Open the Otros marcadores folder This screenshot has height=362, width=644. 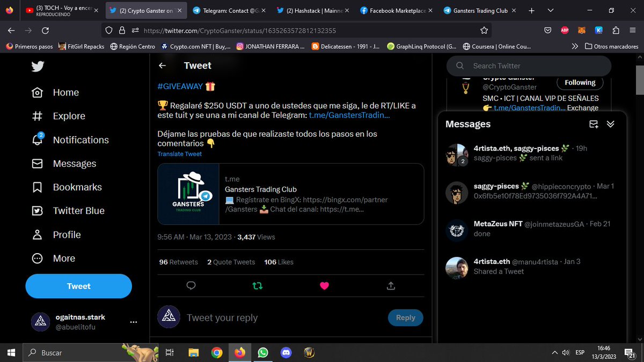coord(612,47)
